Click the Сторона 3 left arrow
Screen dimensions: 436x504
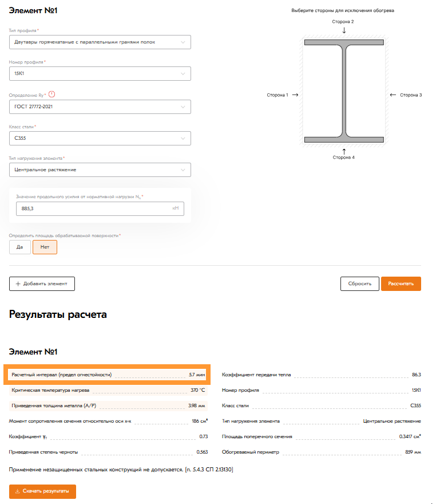(393, 95)
